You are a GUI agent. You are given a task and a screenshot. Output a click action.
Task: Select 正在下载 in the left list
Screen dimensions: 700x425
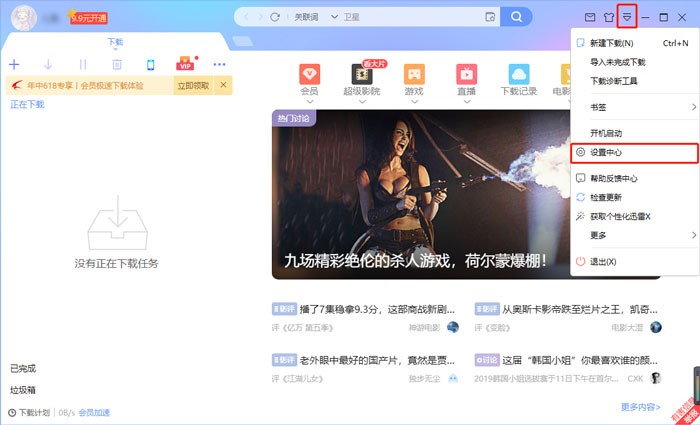pos(27,104)
